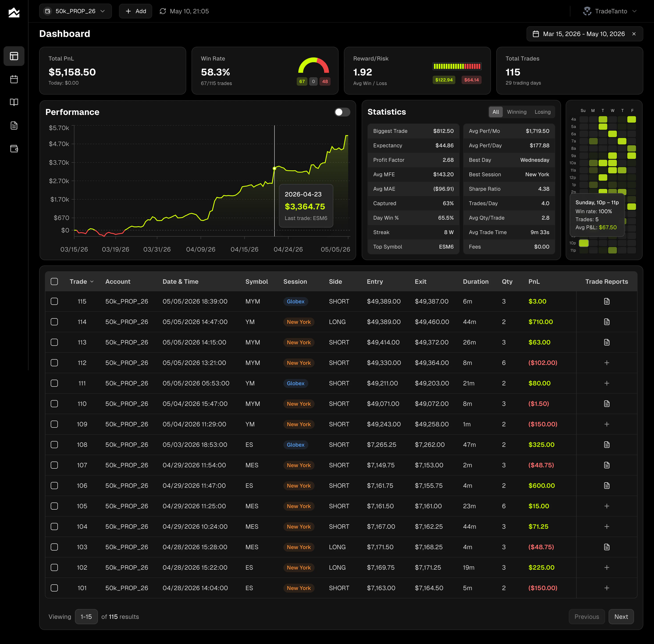This screenshot has height=644, width=654.
Task: Open the wallet accounts sidebar icon
Action: [x=14, y=148]
